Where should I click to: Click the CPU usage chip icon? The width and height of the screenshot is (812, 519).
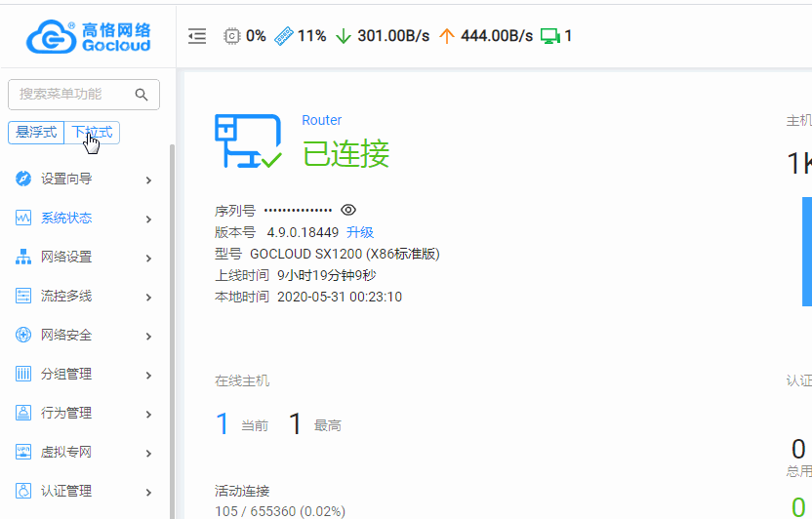[232, 36]
